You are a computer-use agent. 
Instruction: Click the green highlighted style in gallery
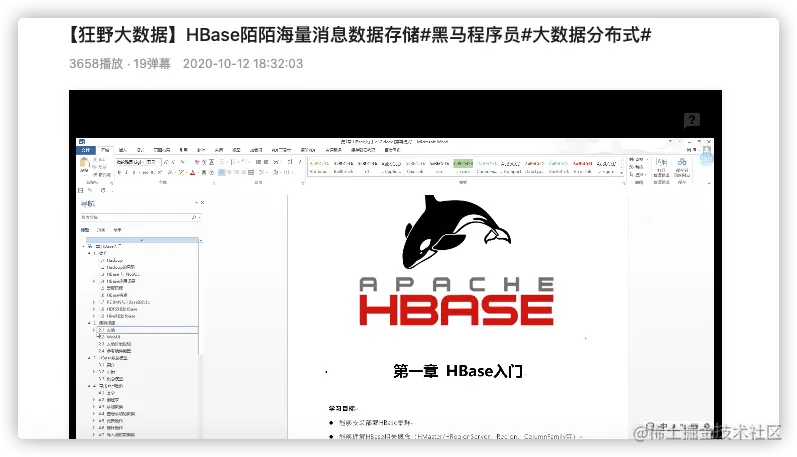[x=463, y=163]
